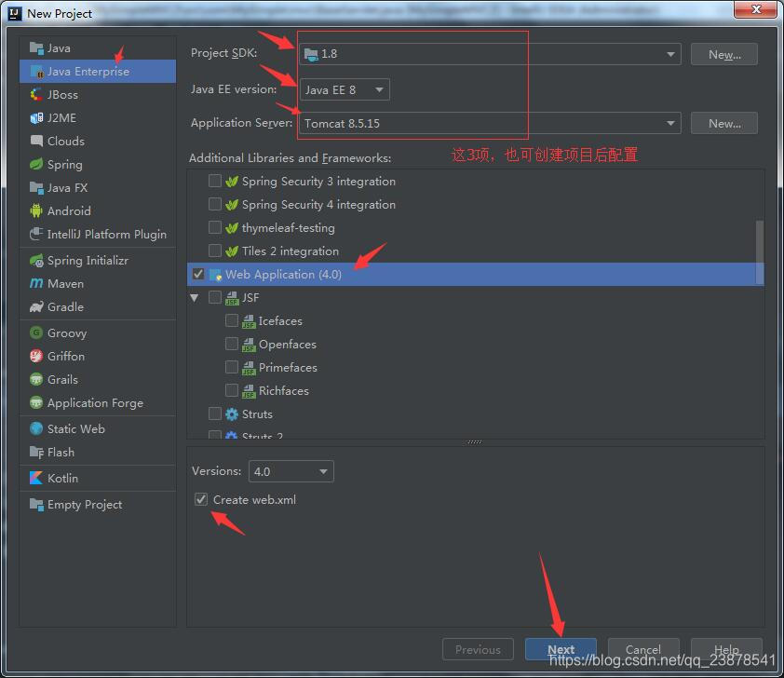784x678 pixels.
Task: Click the Flash folder icon
Action: click(36, 452)
